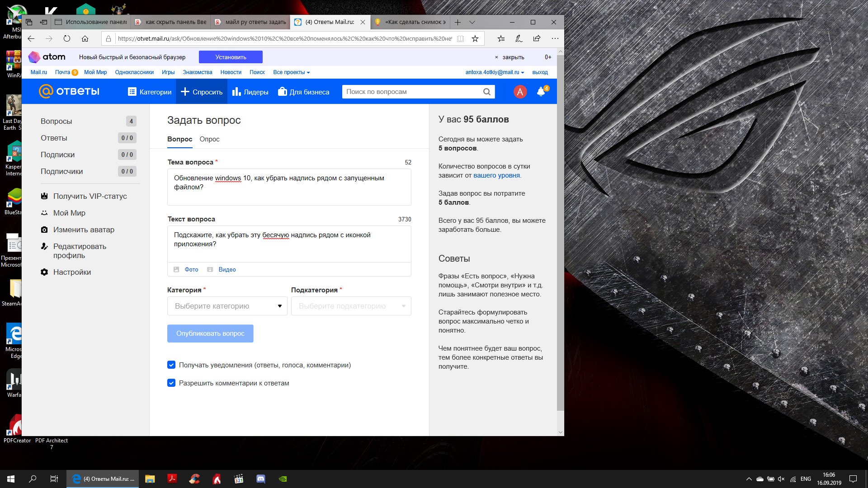
Task: Switch to the Опрос tab
Action: pyautogui.click(x=209, y=139)
